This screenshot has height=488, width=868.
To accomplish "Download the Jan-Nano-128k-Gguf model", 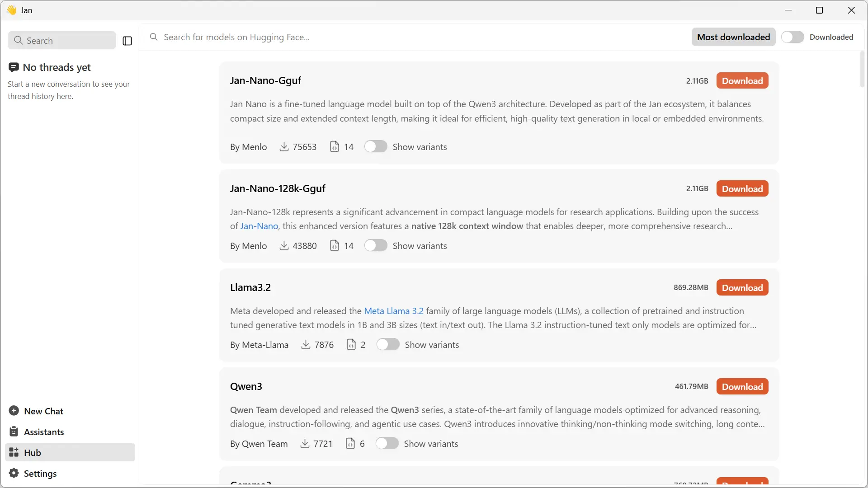I will click(742, 189).
